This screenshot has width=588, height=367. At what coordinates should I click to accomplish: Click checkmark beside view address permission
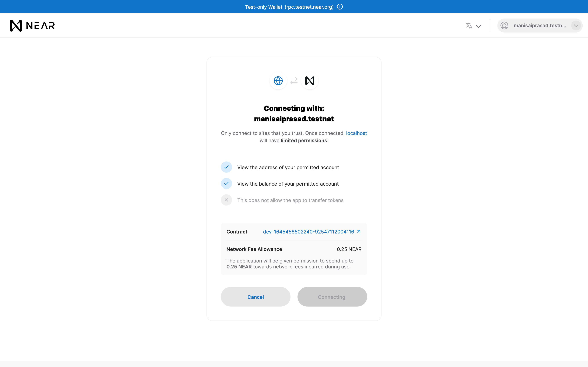pyautogui.click(x=226, y=167)
